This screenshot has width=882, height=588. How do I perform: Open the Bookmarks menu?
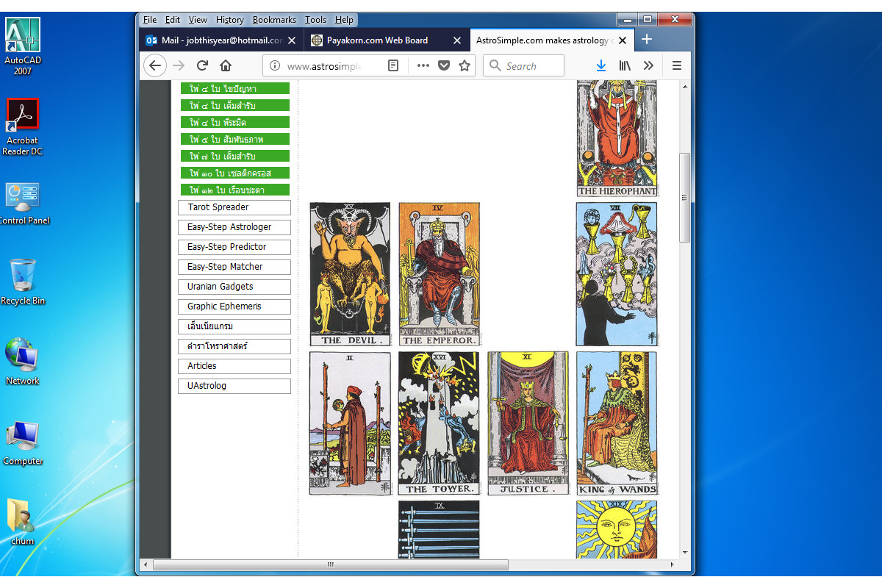pos(274,20)
